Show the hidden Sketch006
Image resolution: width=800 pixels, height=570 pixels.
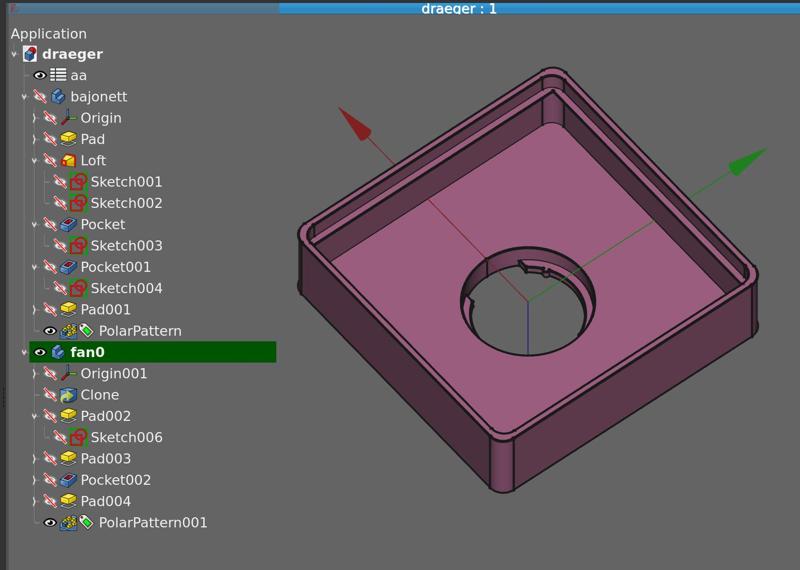coord(60,437)
